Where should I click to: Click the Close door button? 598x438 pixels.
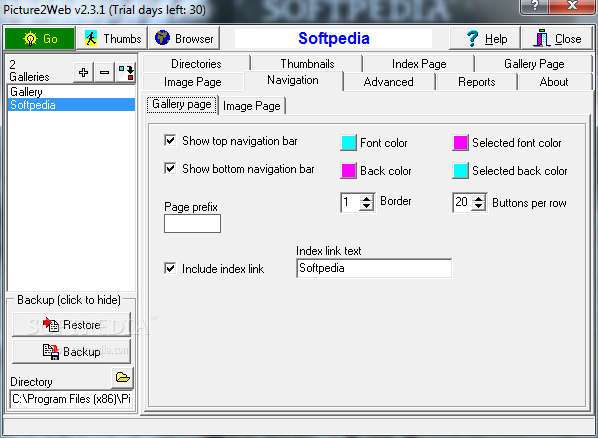557,39
